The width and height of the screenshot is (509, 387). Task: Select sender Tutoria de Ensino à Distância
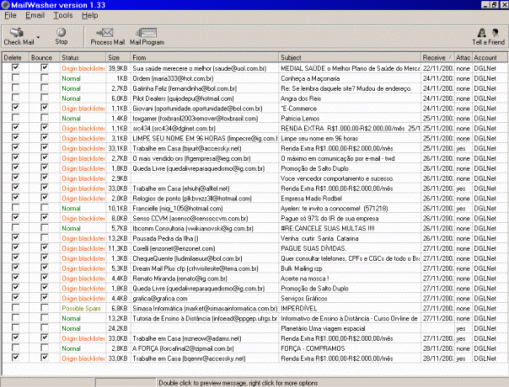(205, 318)
